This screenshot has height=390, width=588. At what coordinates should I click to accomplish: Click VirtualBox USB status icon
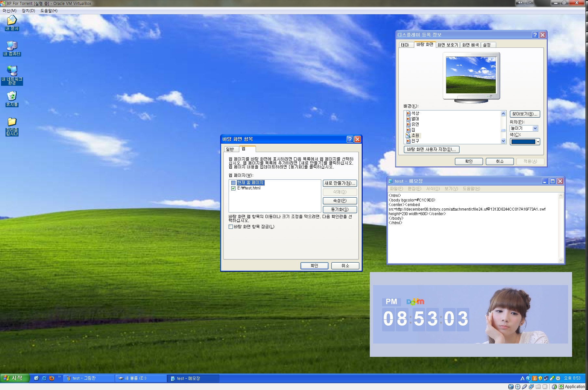(x=524, y=387)
